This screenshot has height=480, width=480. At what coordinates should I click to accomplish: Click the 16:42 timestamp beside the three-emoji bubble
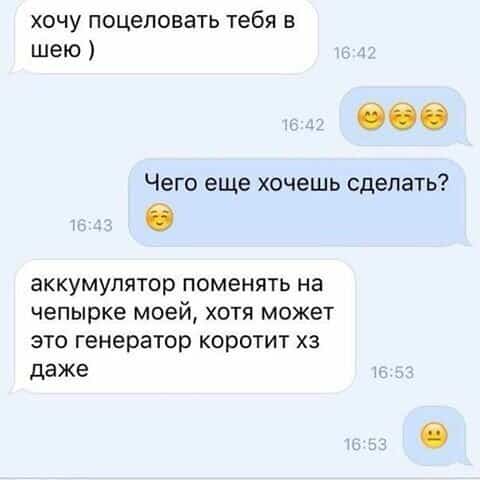[x=303, y=125]
